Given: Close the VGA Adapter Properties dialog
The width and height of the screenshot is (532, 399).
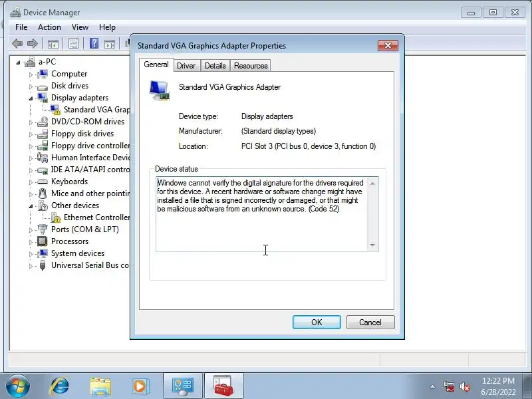Looking at the screenshot, I should 388,45.
